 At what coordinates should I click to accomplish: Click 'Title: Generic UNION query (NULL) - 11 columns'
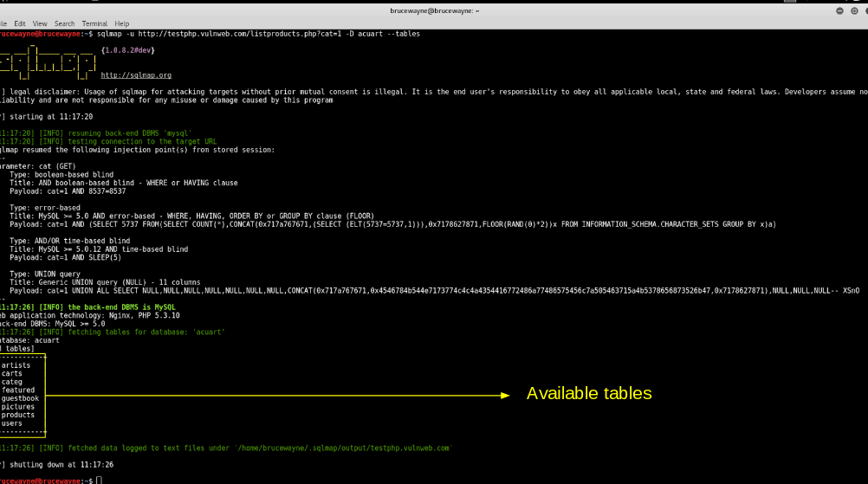click(105, 282)
